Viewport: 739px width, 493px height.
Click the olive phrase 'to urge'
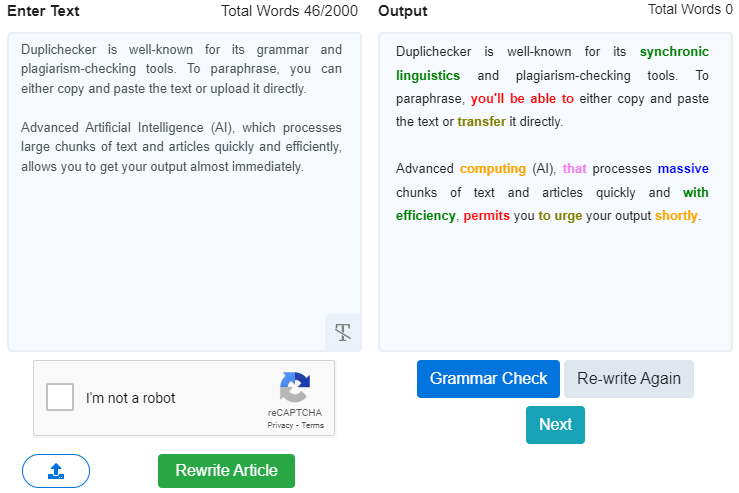pos(561,215)
